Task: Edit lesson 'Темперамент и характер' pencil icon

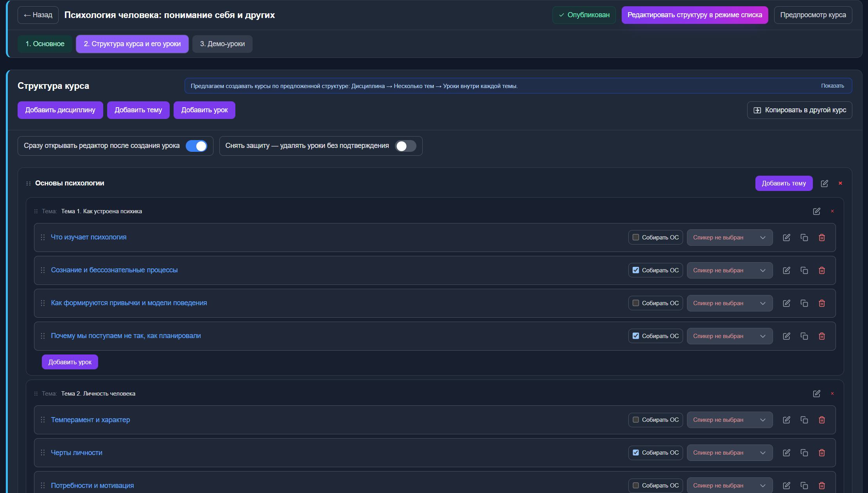Action: pos(787,420)
